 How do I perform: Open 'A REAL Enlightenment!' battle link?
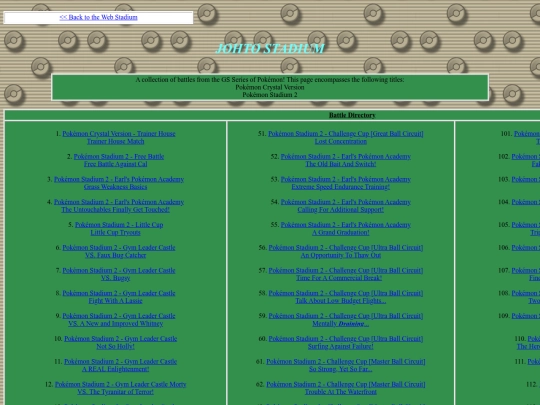tap(115, 369)
